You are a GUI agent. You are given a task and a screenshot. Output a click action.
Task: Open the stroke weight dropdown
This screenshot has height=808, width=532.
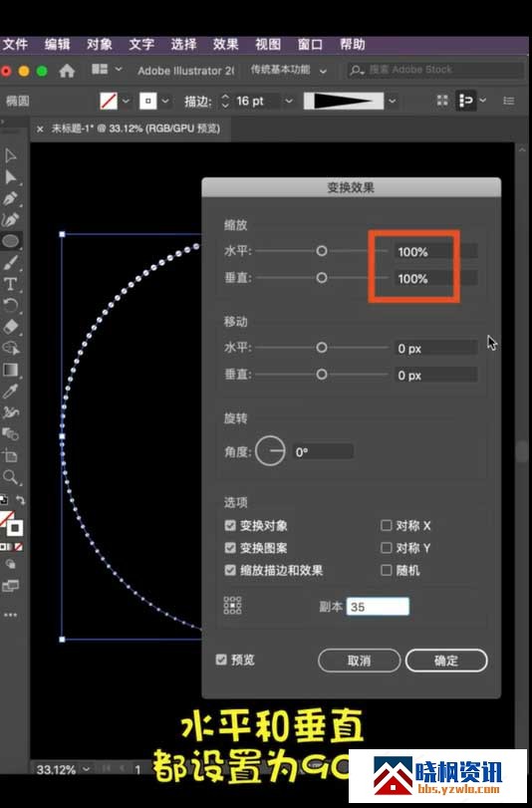click(289, 101)
